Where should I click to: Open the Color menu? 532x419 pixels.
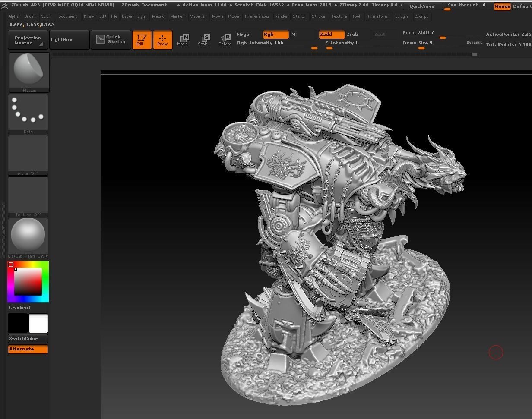click(x=46, y=16)
